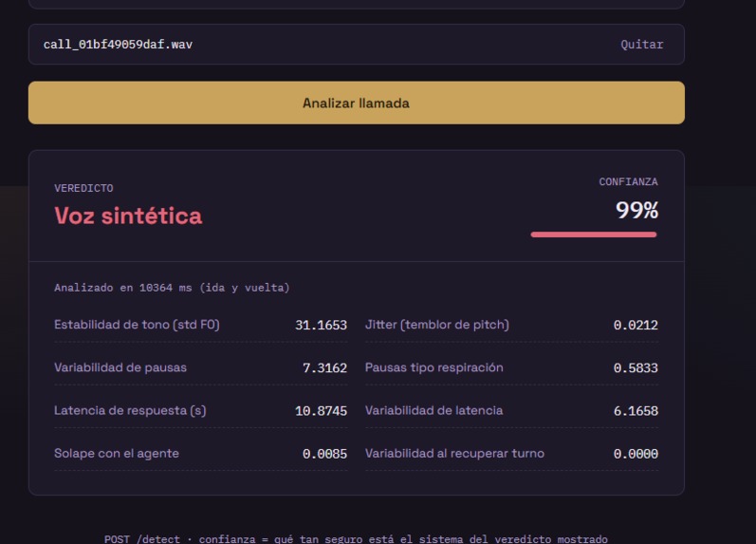Select the value 7.3162
The height and width of the screenshot is (544, 756).
click(325, 367)
